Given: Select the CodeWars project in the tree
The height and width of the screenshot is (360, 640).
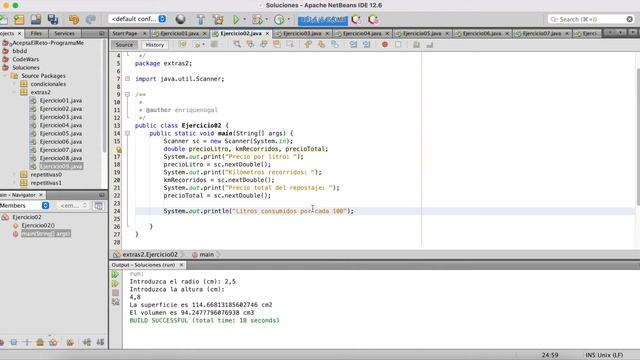Looking at the screenshot, I should [26, 59].
